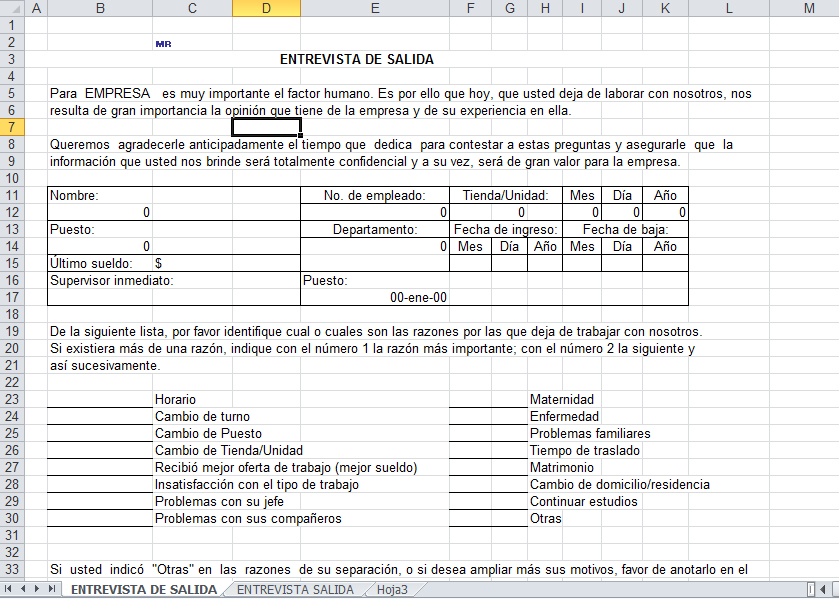Select column K header
This screenshot has width=839, height=599.
665,8
